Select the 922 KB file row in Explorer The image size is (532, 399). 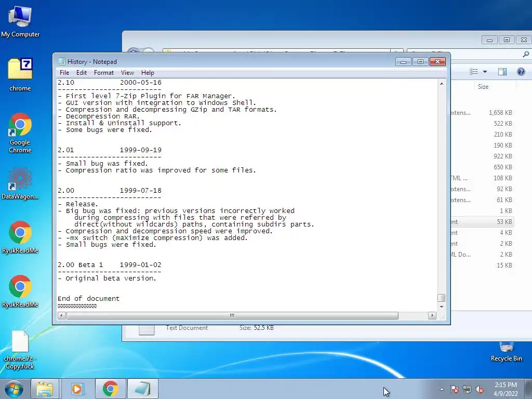point(483,156)
